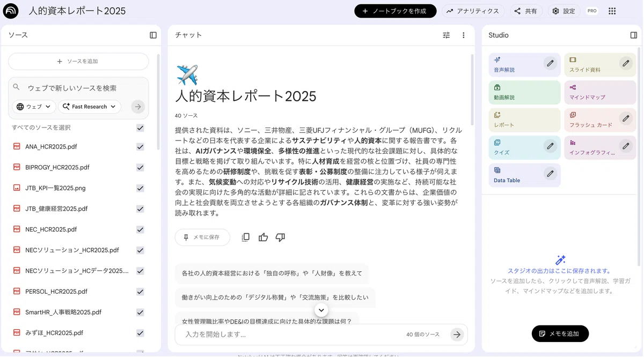This screenshot has height=357, width=644.
Task: Select suggestion about 独自の呼称 and 人財像
Action: 272,273
